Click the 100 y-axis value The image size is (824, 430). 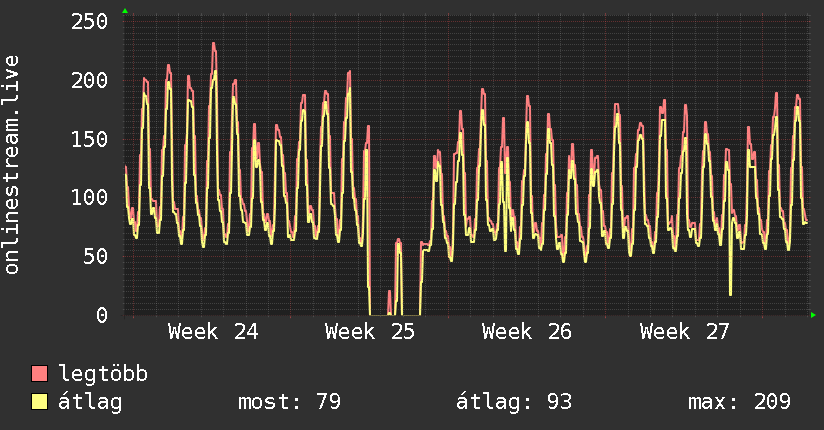(x=89, y=198)
